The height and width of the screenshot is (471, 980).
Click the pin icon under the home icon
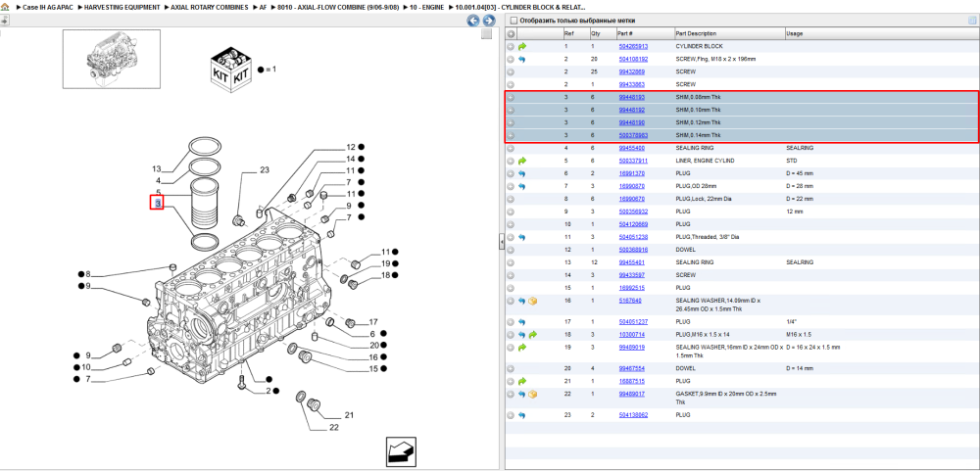pyautogui.click(x=4, y=21)
